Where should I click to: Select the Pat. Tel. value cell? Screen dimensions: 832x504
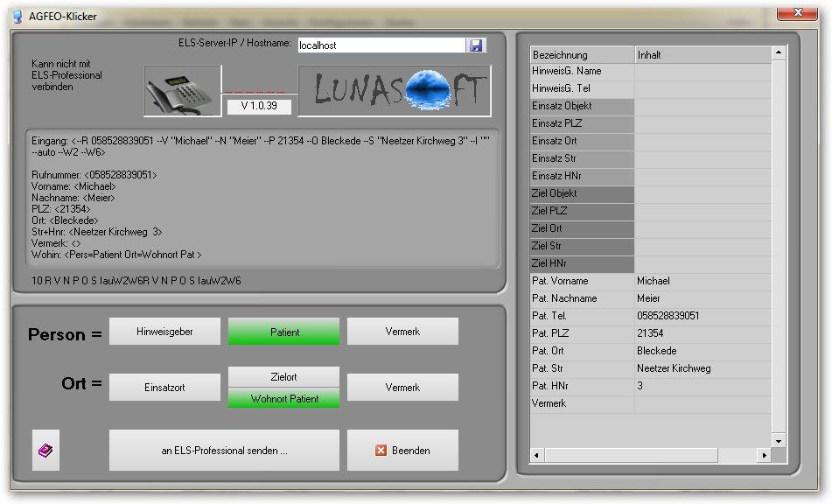click(703, 316)
